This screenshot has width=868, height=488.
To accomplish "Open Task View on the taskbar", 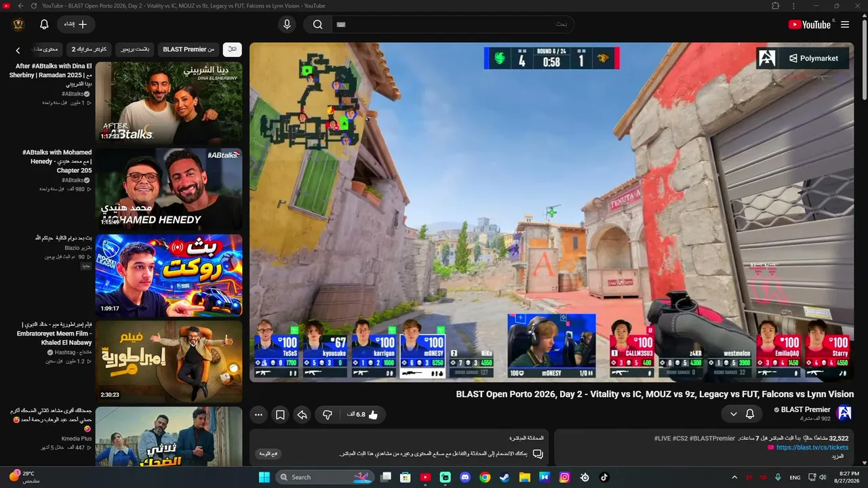I will 386,477.
